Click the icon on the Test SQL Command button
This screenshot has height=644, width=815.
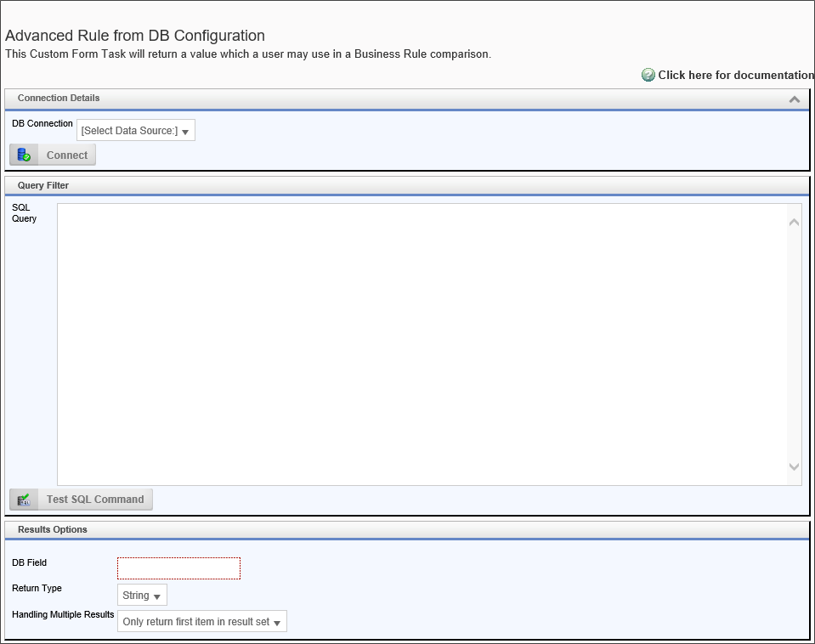[x=24, y=500]
